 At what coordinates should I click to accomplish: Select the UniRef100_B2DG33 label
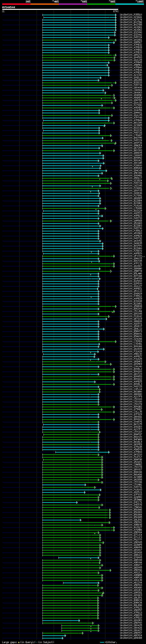tap(131, 82)
